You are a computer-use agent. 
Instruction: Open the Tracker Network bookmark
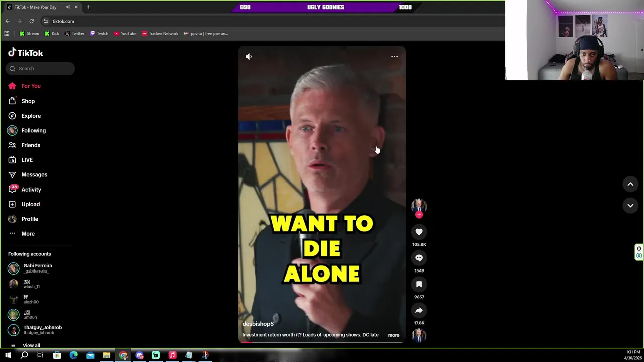pos(160,34)
